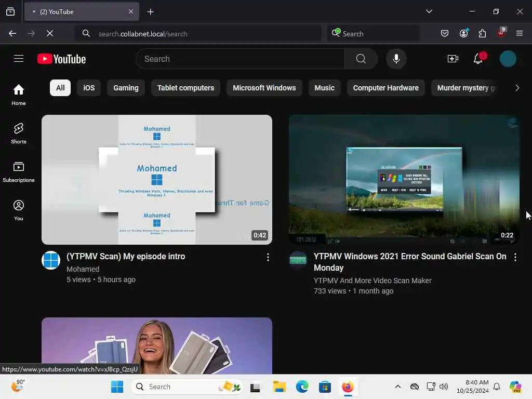Open YTPMV Windows 2021 Error Sound title
This screenshot has height=399, width=532.
click(x=410, y=262)
